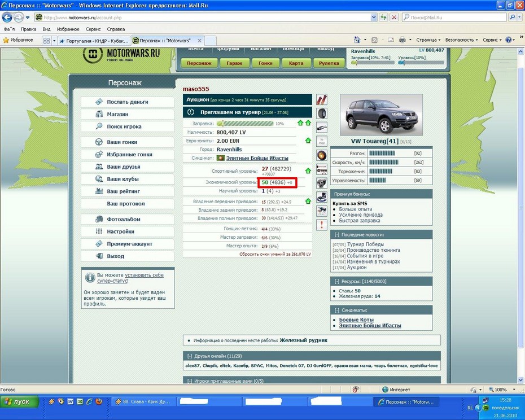Click the IE forward button
The height and width of the screenshot is (420, 525).
pos(19,17)
